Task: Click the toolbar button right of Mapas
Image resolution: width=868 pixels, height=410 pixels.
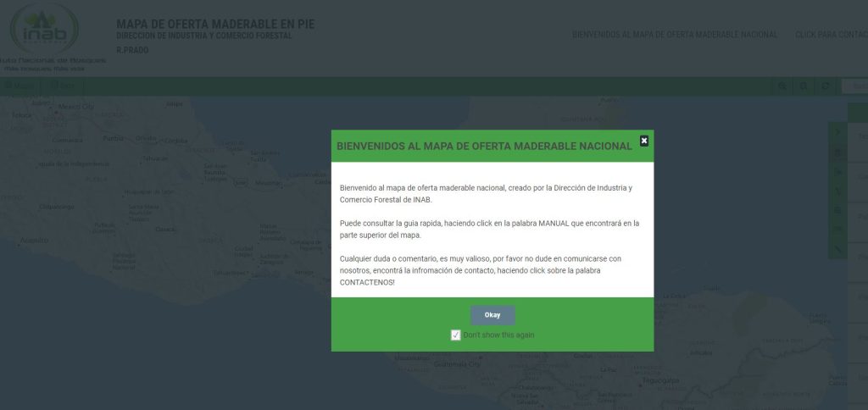Action: coord(64,86)
